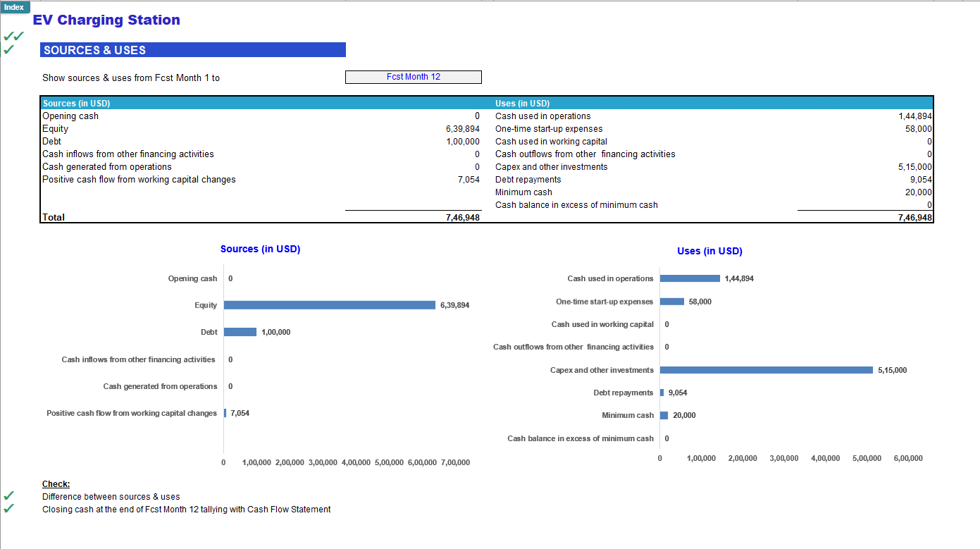Click the Uses (in USD) chart title

click(x=709, y=251)
